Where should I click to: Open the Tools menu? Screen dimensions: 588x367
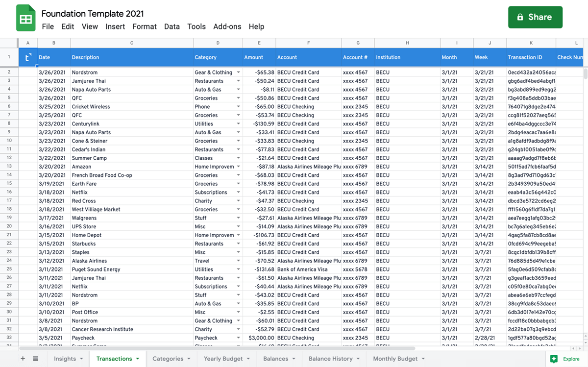(x=196, y=26)
